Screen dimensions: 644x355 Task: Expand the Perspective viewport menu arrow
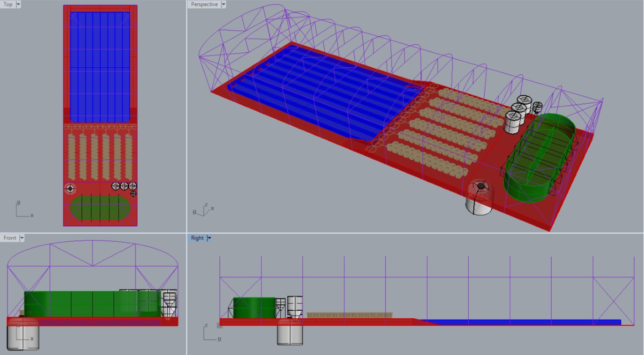223,4
